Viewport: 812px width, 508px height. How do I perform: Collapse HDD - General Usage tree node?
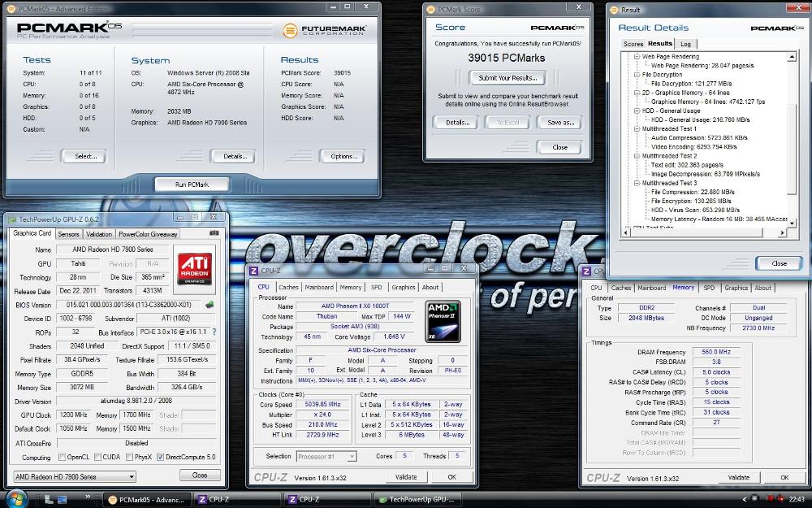click(x=637, y=111)
